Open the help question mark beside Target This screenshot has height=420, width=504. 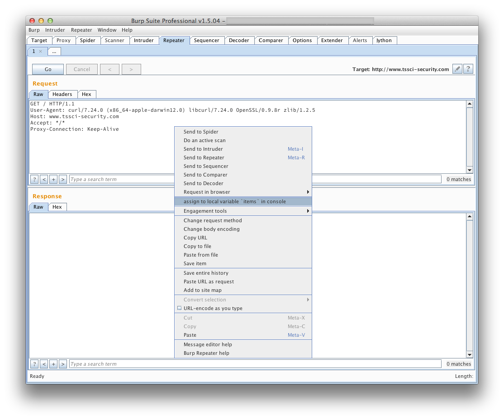point(468,69)
